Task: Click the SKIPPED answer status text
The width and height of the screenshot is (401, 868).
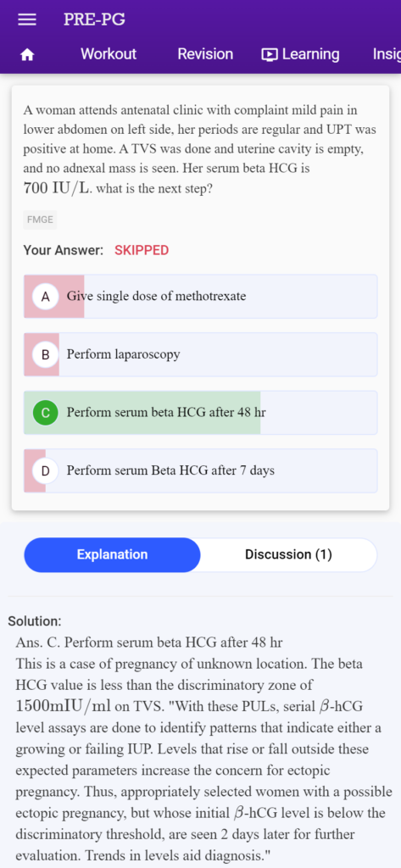Action: click(142, 250)
